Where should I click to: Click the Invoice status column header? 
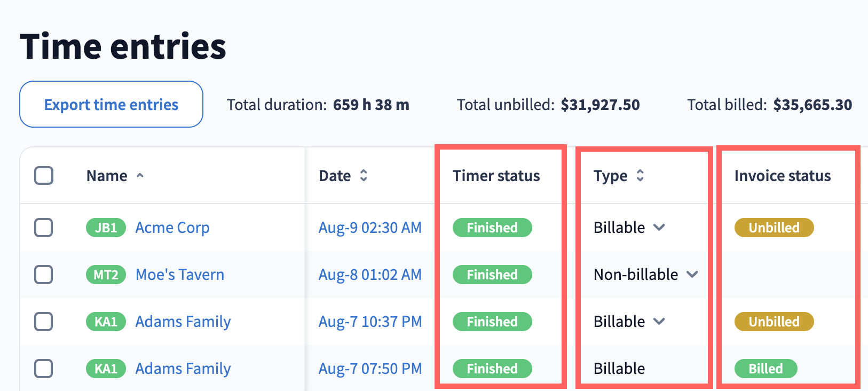(782, 176)
